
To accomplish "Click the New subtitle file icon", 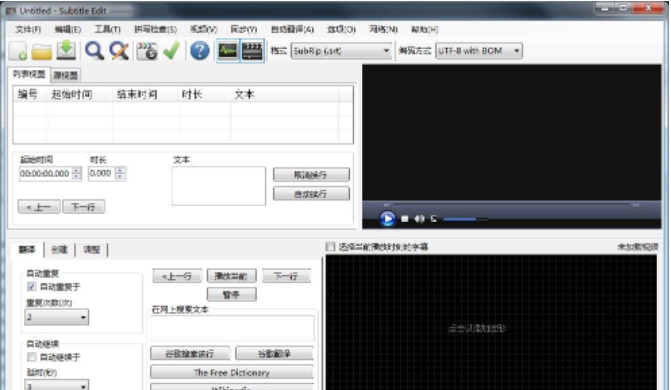I will tap(18, 51).
